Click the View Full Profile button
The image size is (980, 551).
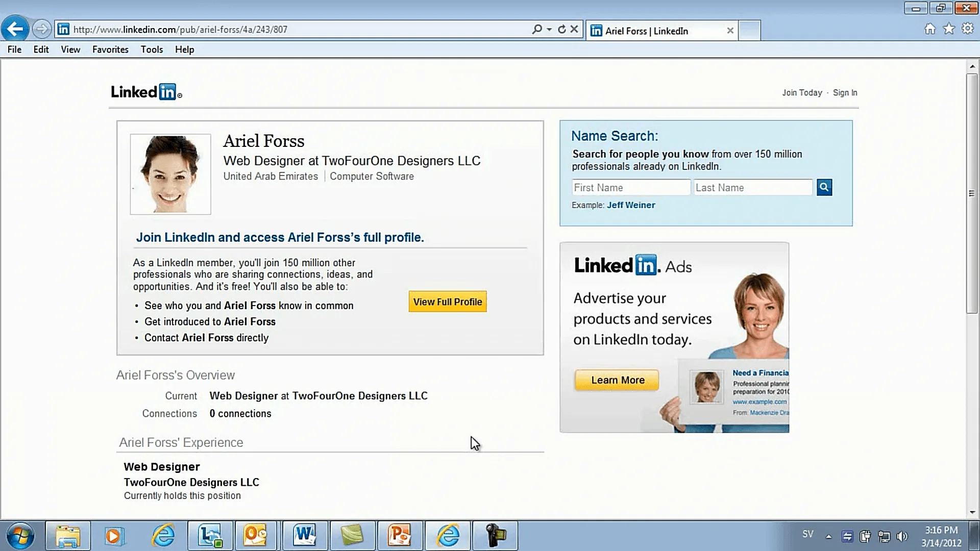448,302
